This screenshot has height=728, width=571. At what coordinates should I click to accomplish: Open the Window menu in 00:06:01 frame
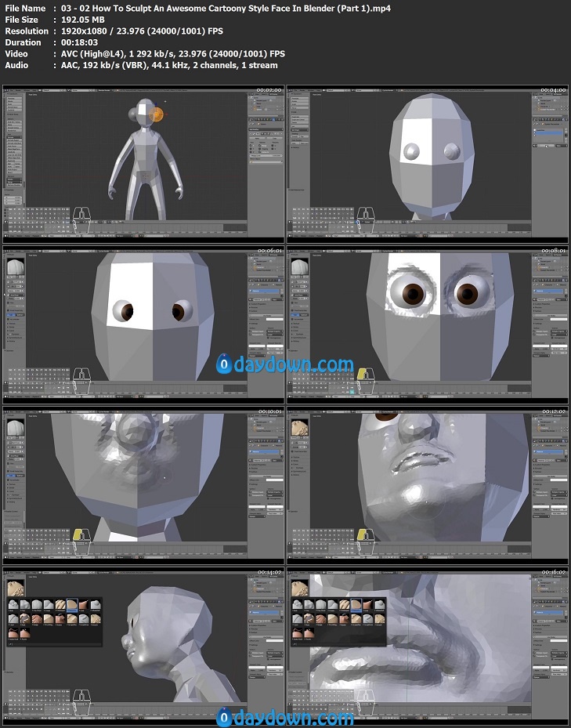26,252
